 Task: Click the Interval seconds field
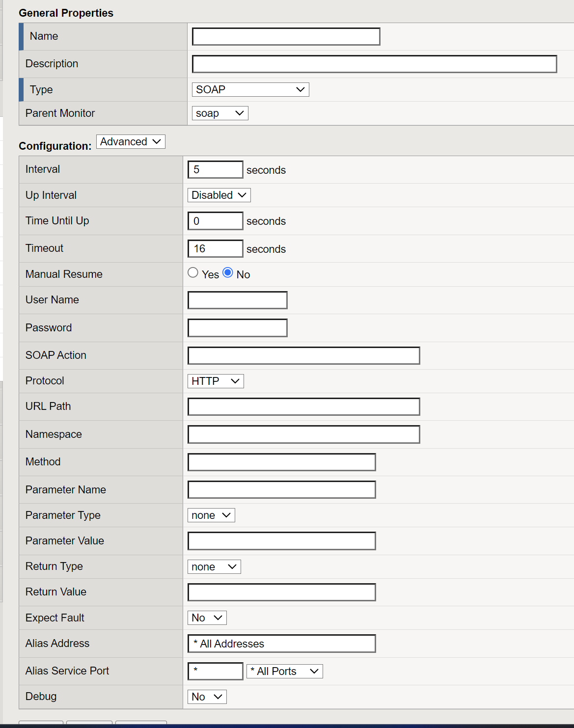[215, 170]
